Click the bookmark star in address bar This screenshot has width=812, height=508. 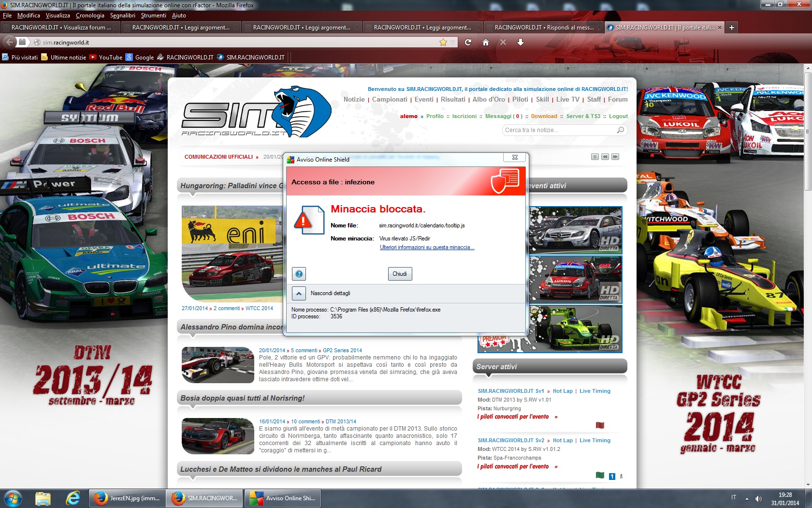(443, 42)
